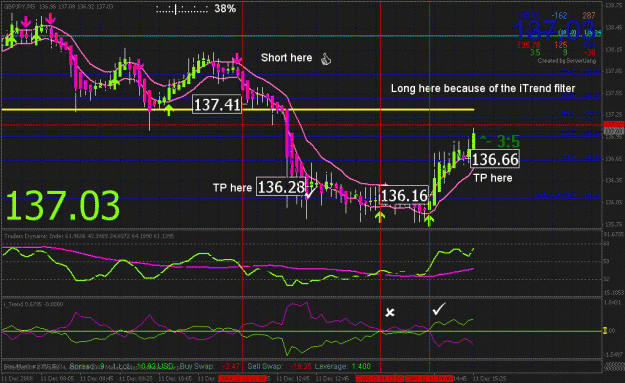Select the 'TP here' label next to 136.28
This screenshot has height=383, width=625.
[232, 188]
